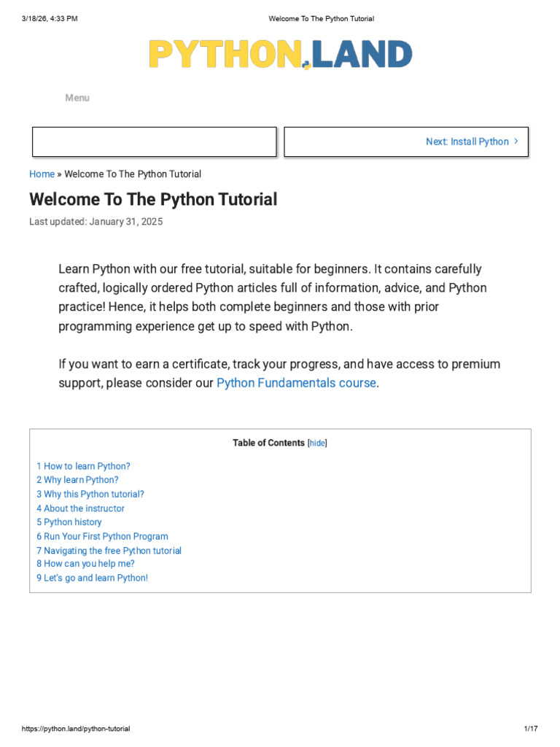Hide the Table of Contents
Image resolution: width=560 pixels, height=747 pixels.
[317, 443]
